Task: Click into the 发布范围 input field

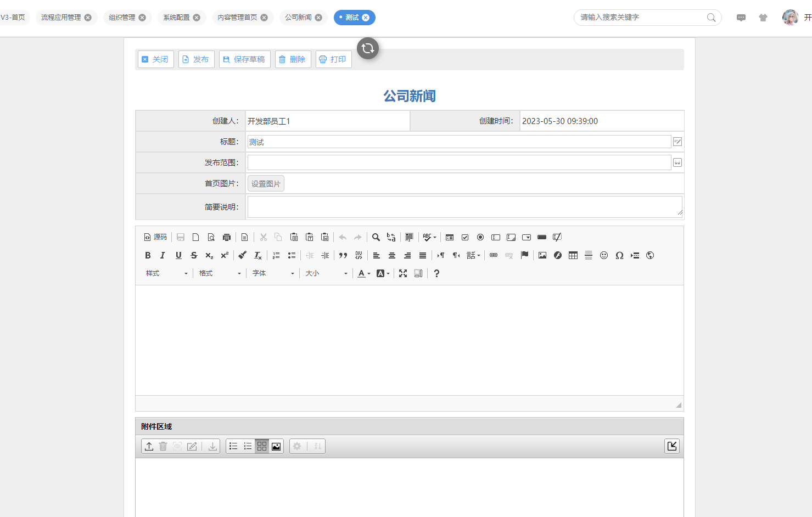Action: (x=459, y=162)
